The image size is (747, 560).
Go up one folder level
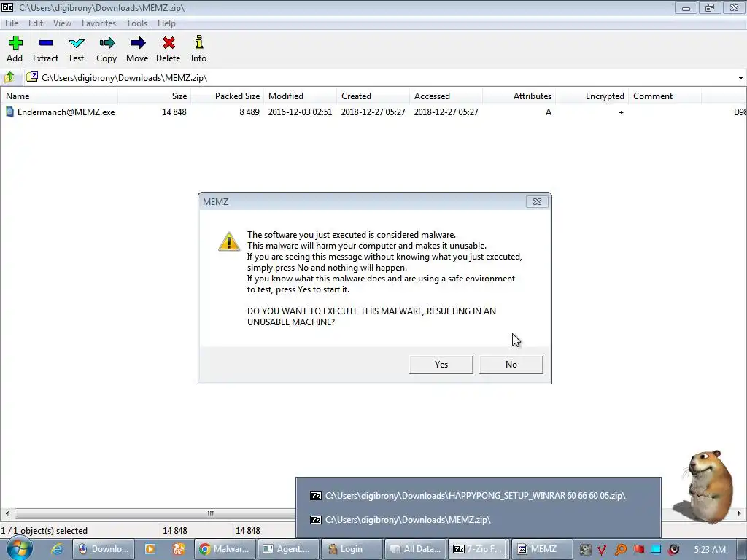pos(9,77)
